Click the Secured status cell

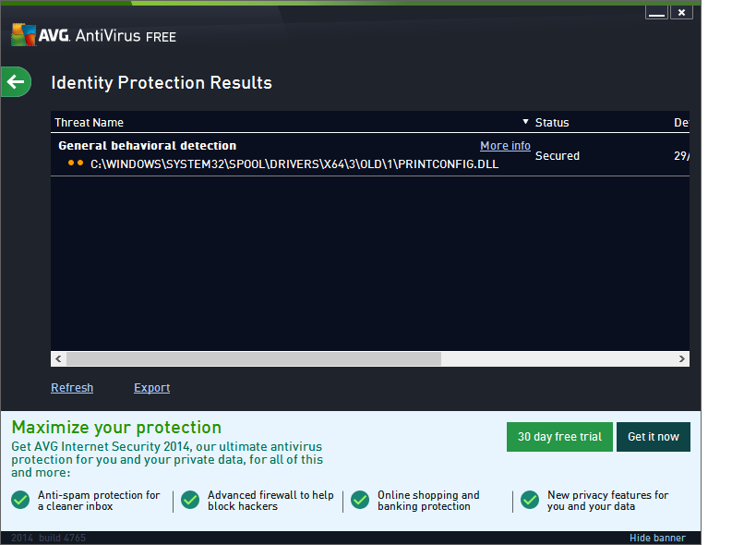point(557,156)
